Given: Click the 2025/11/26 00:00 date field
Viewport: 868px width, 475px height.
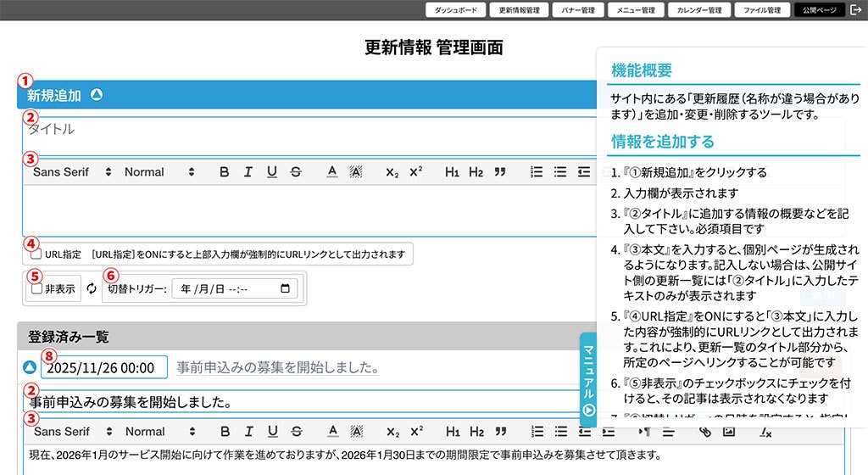Looking at the screenshot, I should point(104,367).
